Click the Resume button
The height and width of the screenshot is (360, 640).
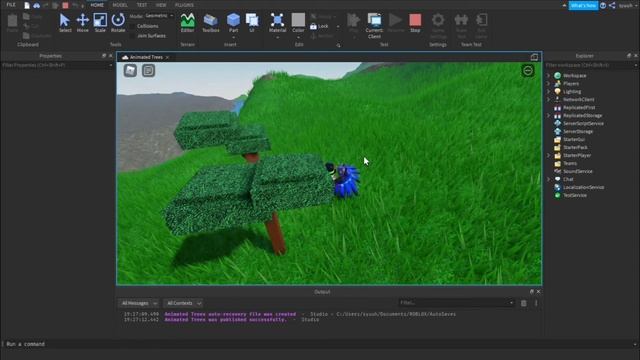[395, 22]
